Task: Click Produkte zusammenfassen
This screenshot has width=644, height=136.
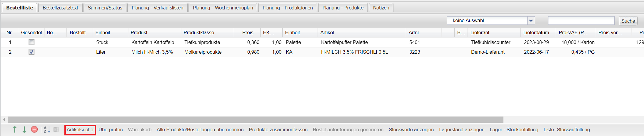Action: point(278,130)
